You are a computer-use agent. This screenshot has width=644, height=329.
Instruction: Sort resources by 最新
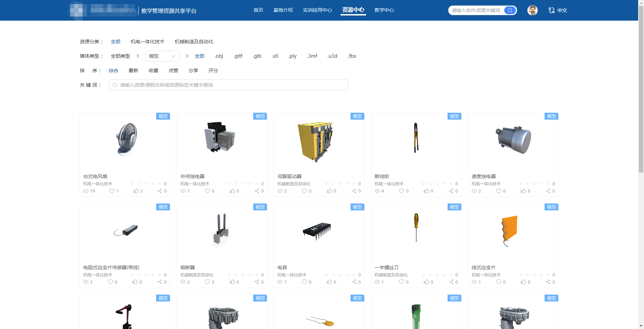point(133,70)
